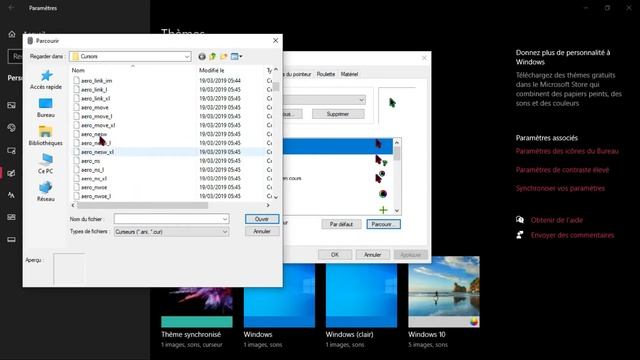Select Ce PC in the places bar

(x=46, y=164)
